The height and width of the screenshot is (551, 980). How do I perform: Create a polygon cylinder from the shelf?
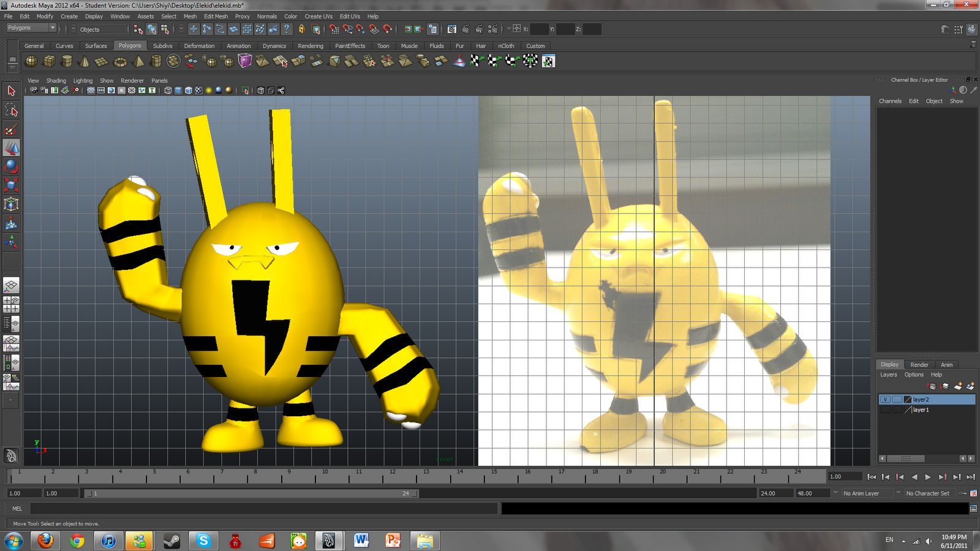tap(67, 61)
